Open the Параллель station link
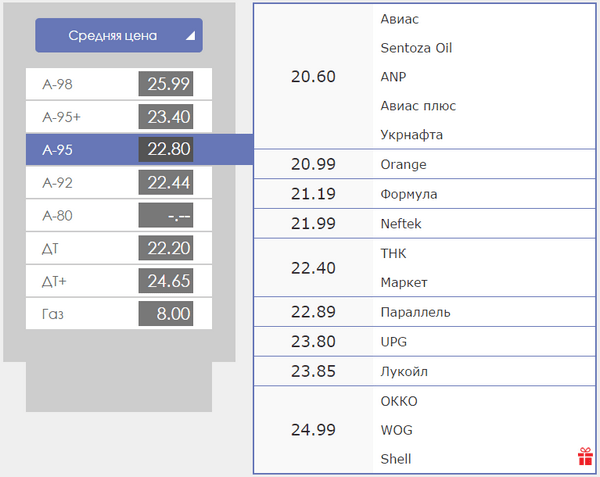 (415, 313)
